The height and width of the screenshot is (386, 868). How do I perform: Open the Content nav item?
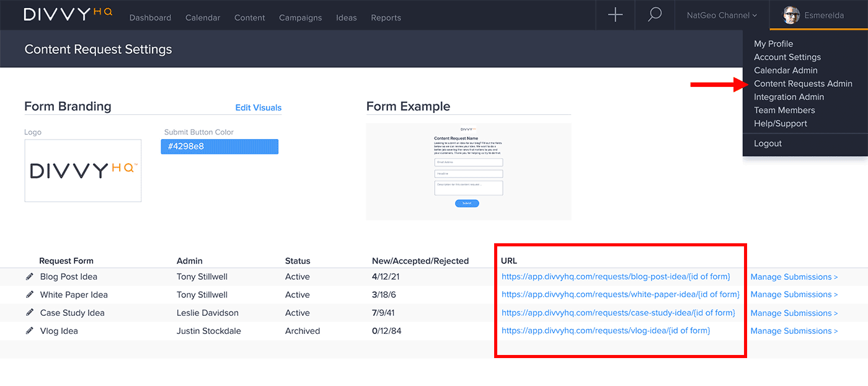click(250, 17)
